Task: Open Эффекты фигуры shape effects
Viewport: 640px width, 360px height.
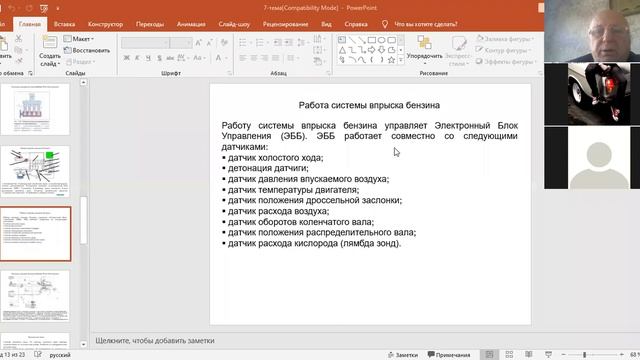Action: point(505,62)
